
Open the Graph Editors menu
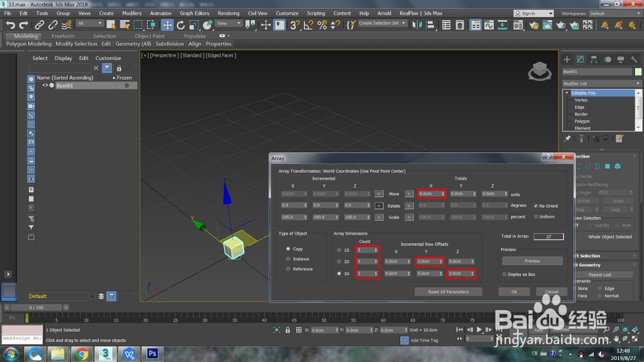(x=194, y=13)
